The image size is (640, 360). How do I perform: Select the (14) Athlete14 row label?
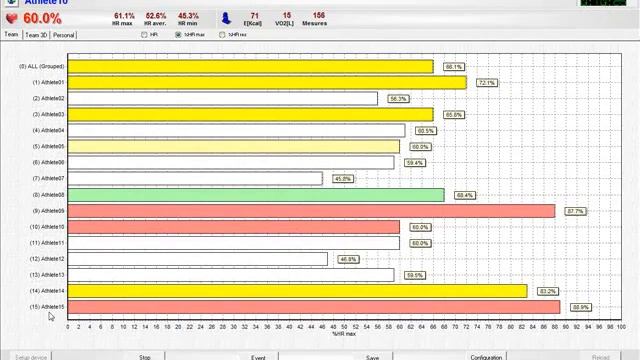47,291
